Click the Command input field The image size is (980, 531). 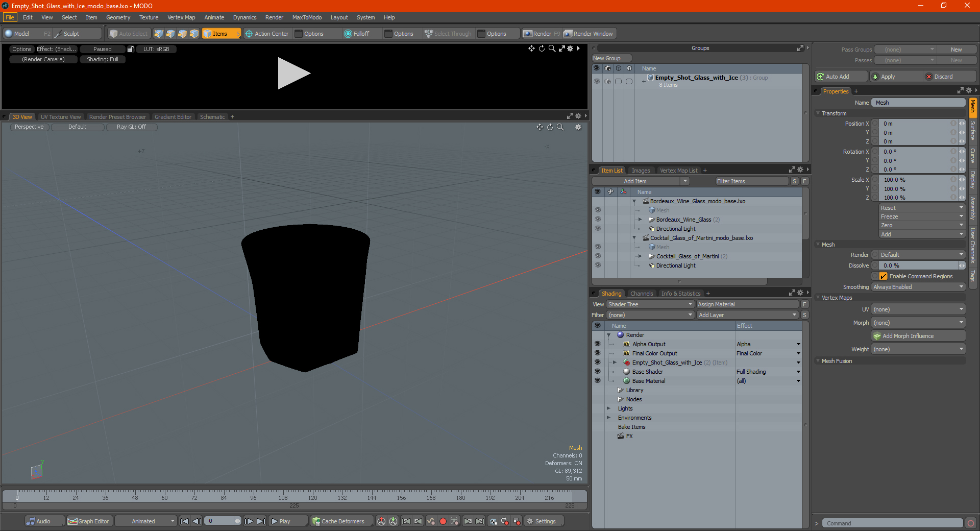(x=892, y=523)
